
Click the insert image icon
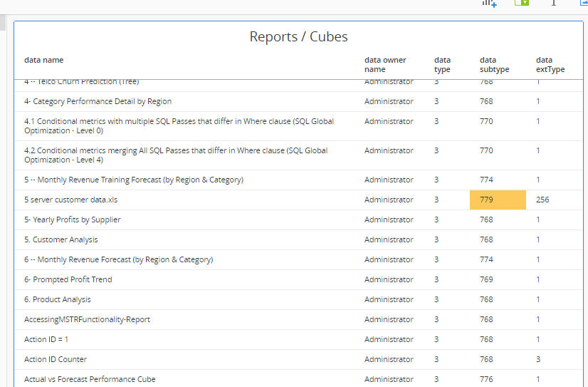coord(584,3)
